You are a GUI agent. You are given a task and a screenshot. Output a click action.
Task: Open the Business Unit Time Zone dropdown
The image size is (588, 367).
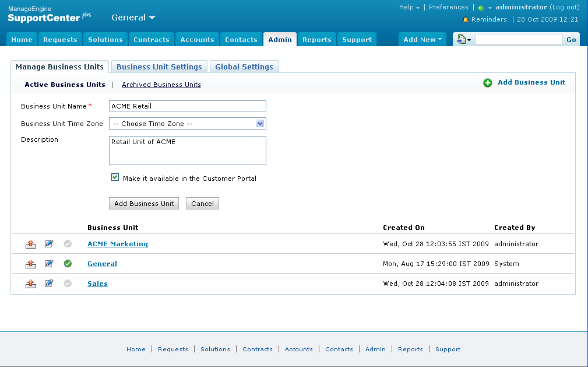click(188, 124)
